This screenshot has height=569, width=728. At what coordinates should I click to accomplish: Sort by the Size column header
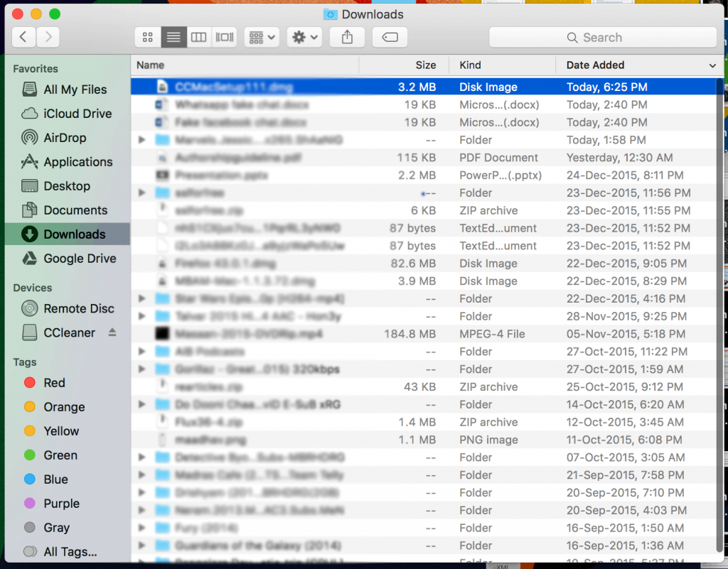pos(404,65)
